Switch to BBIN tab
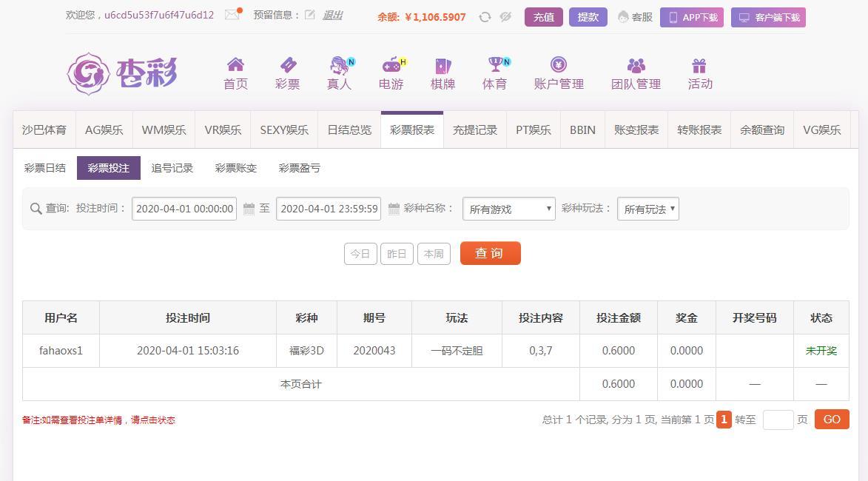This screenshot has height=481, width=868. pos(583,130)
